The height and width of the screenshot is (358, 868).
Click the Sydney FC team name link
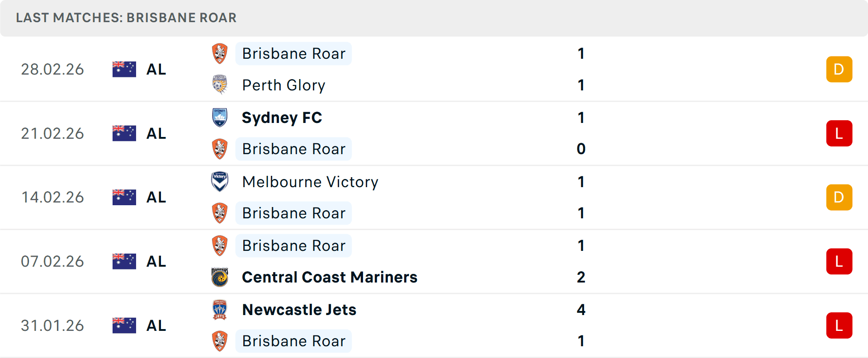[x=282, y=118]
